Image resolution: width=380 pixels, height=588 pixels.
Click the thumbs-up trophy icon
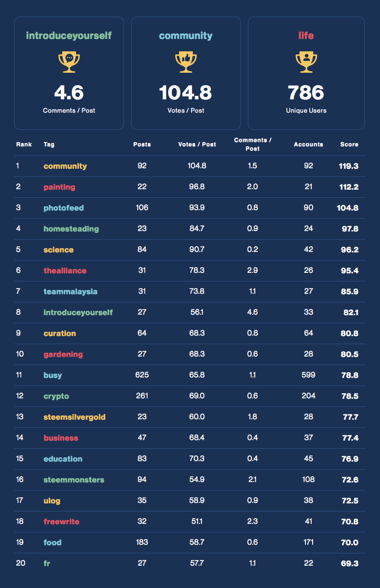186,62
